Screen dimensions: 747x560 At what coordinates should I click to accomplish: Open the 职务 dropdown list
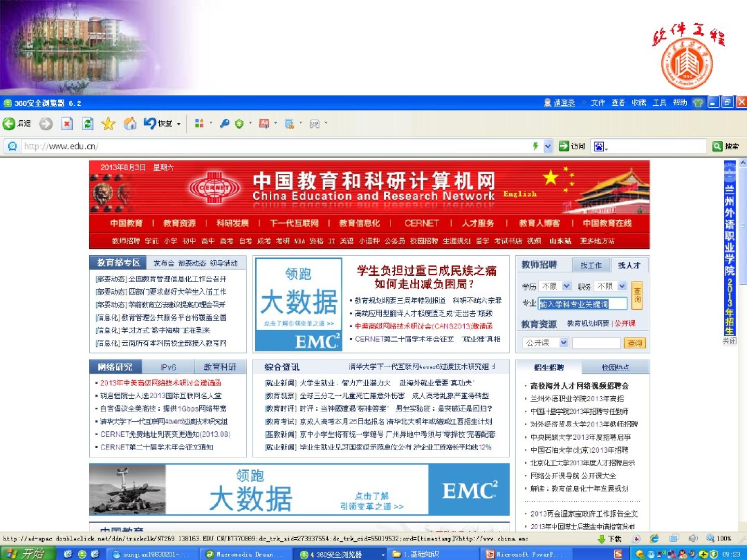pyautogui.click(x=621, y=286)
